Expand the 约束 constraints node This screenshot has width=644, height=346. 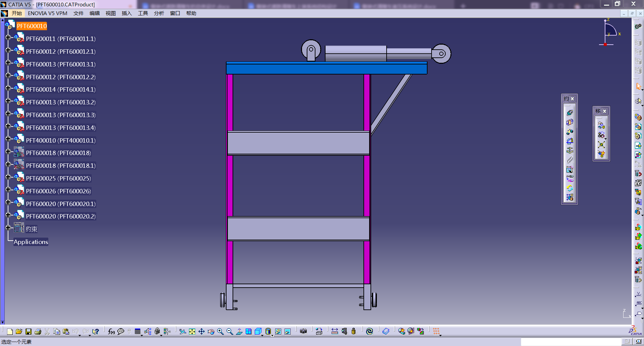click(x=8, y=228)
